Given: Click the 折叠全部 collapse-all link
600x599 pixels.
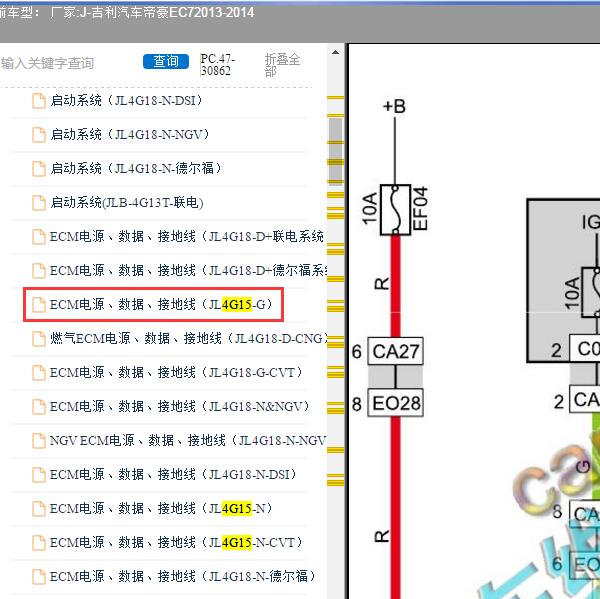Looking at the screenshot, I should [x=282, y=65].
